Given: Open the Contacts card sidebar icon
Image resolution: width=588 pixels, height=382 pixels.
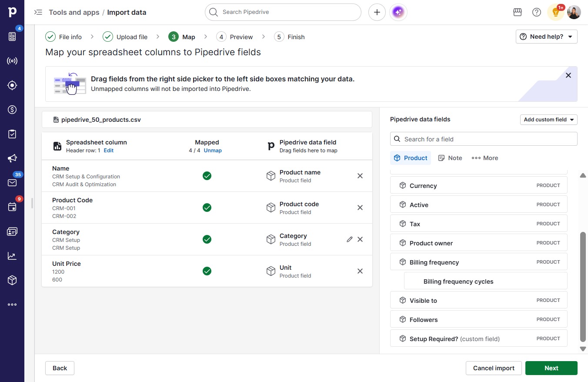Looking at the screenshot, I should [12, 231].
